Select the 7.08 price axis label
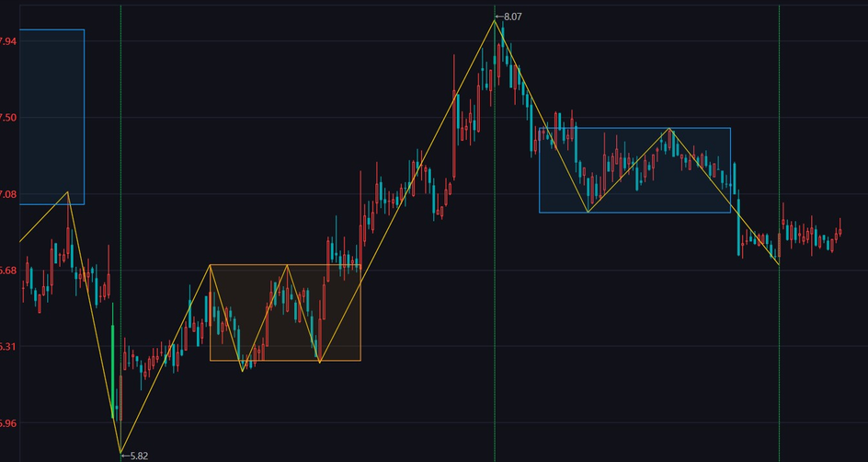This screenshot has width=868, height=462. [8, 194]
